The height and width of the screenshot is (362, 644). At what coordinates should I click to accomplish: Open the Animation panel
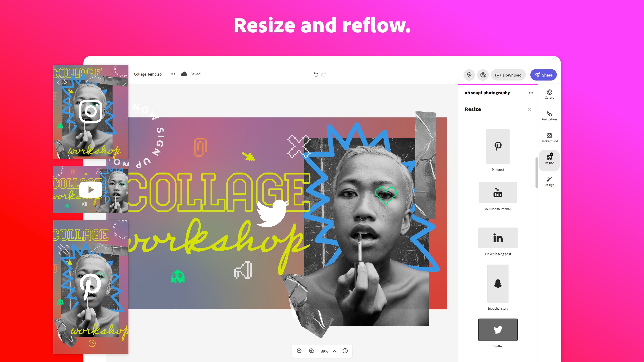(x=549, y=116)
